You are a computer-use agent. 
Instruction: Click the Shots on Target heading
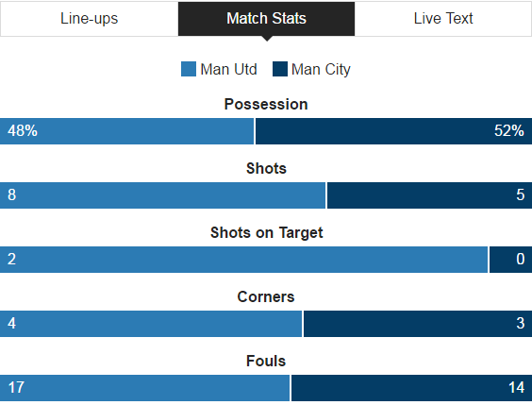pyautogui.click(x=266, y=233)
